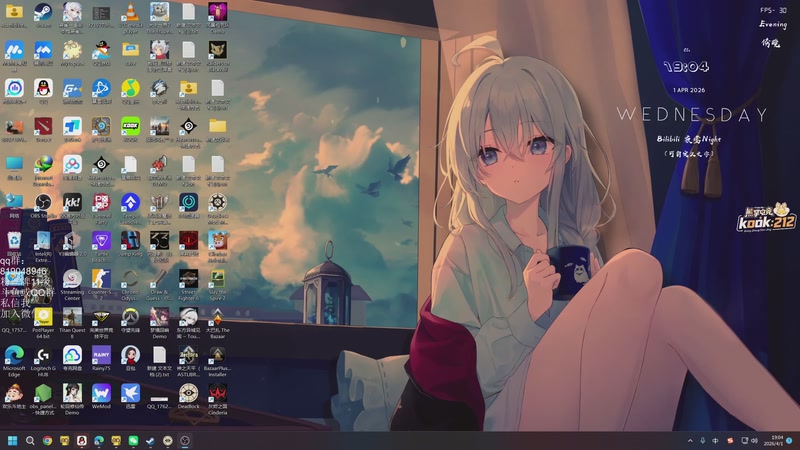The image size is (800, 450).
Task: Toggle Chinese input method indicator
Action: [715, 440]
